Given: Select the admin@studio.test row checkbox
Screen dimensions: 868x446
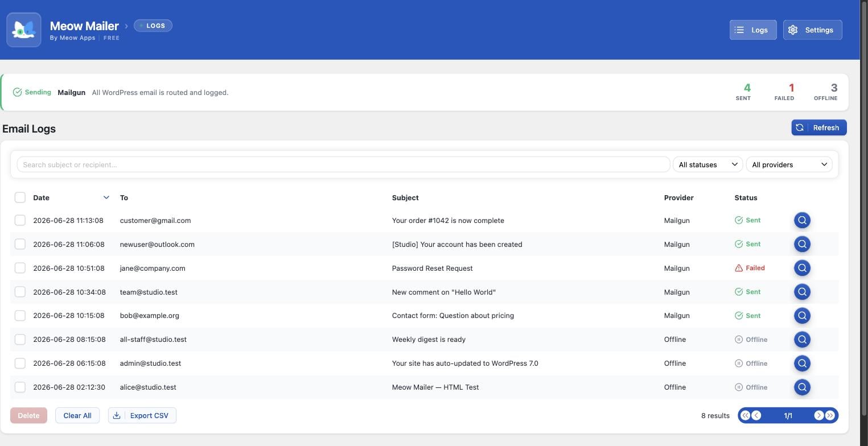Looking at the screenshot, I should tap(20, 364).
